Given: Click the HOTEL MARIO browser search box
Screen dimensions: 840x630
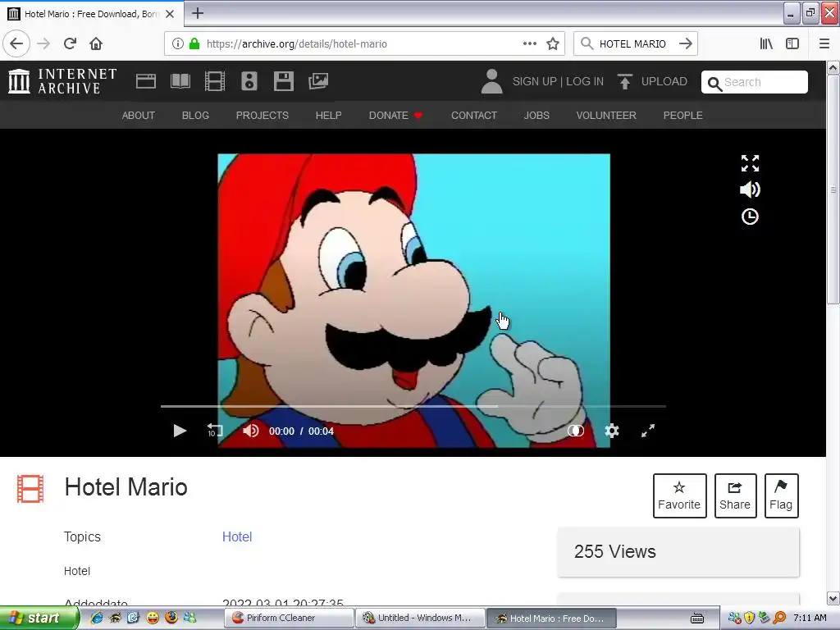Looking at the screenshot, I should click(632, 44).
